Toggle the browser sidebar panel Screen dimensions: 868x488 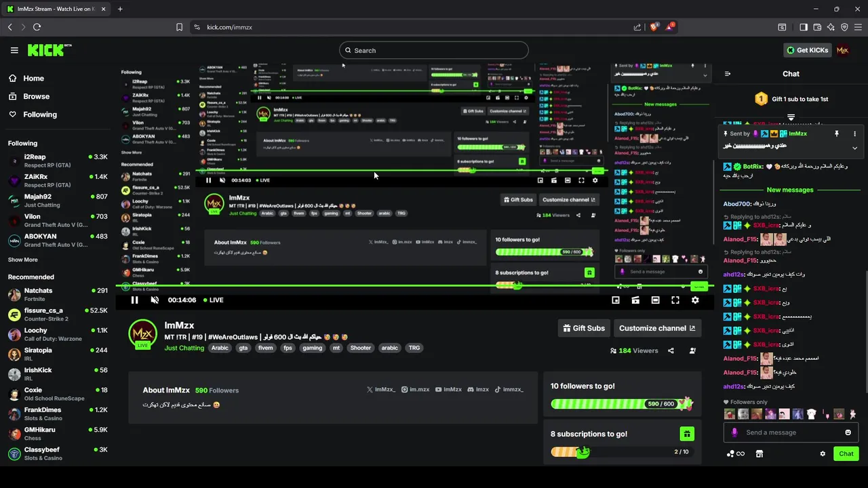[x=804, y=27]
